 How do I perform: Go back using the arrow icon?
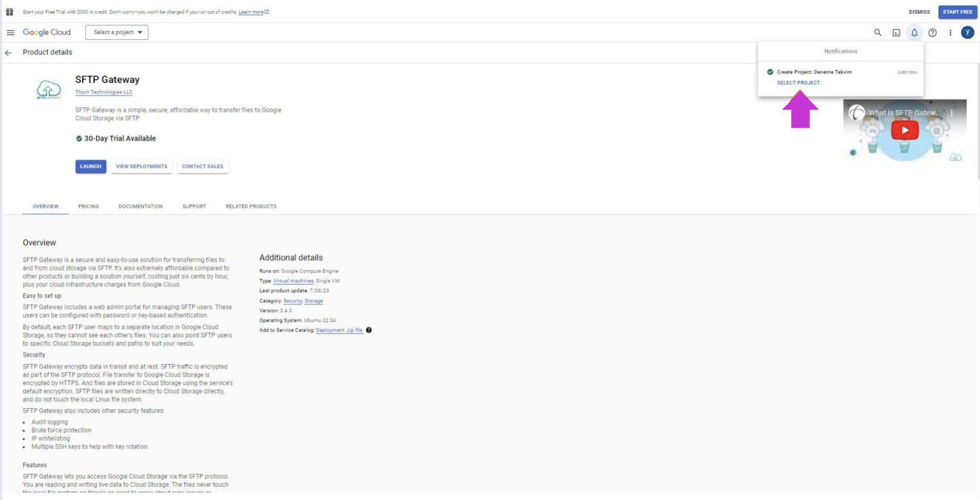click(8, 52)
